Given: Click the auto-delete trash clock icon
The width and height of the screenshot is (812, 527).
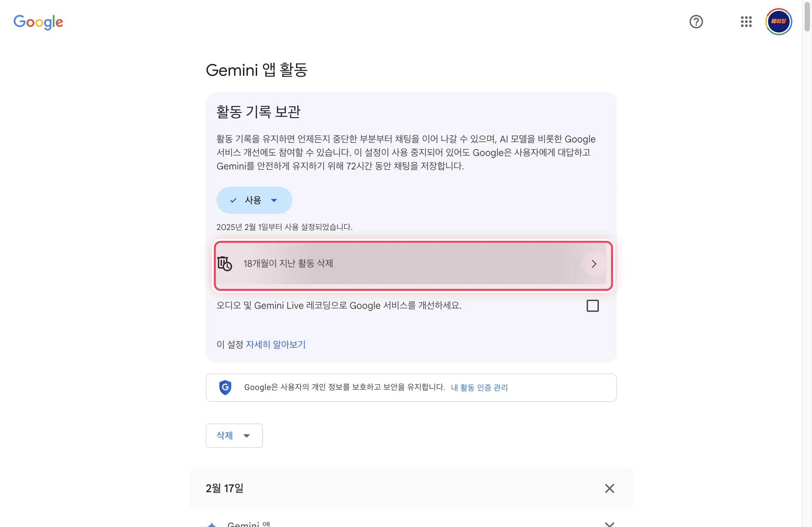Looking at the screenshot, I should point(225,264).
